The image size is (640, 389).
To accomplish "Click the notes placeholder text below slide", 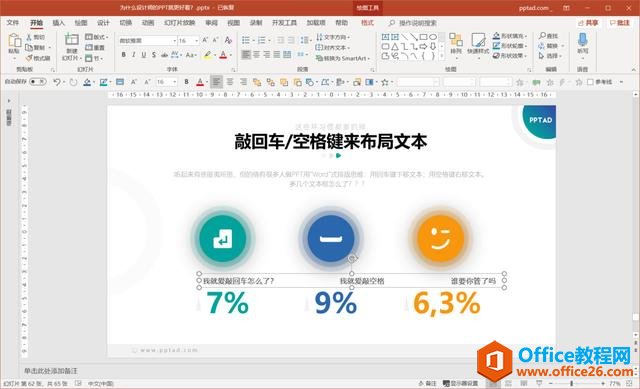I will tap(51, 371).
